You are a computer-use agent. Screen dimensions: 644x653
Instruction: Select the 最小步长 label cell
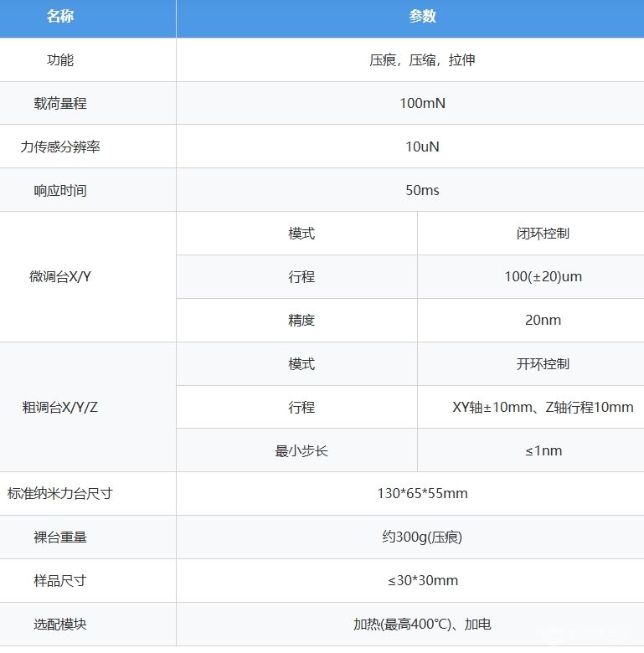[301, 451]
